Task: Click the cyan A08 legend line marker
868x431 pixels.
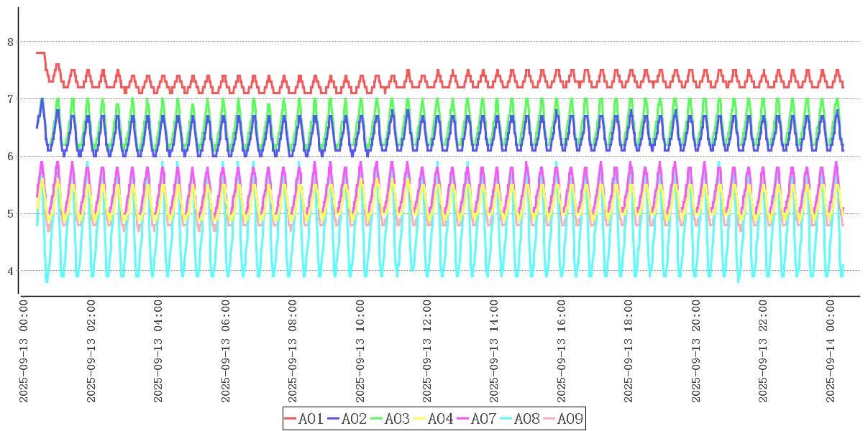Action: coord(506,419)
